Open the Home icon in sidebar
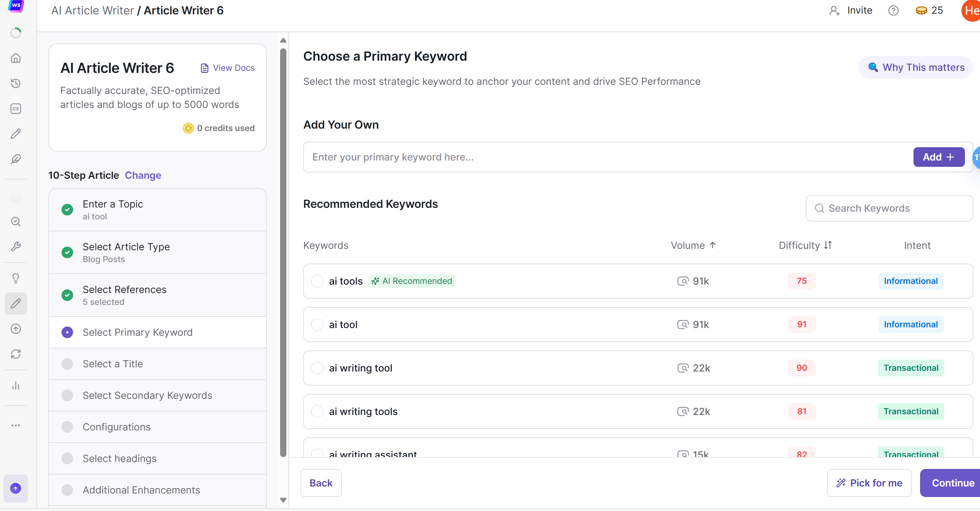The height and width of the screenshot is (511, 980). [16, 58]
